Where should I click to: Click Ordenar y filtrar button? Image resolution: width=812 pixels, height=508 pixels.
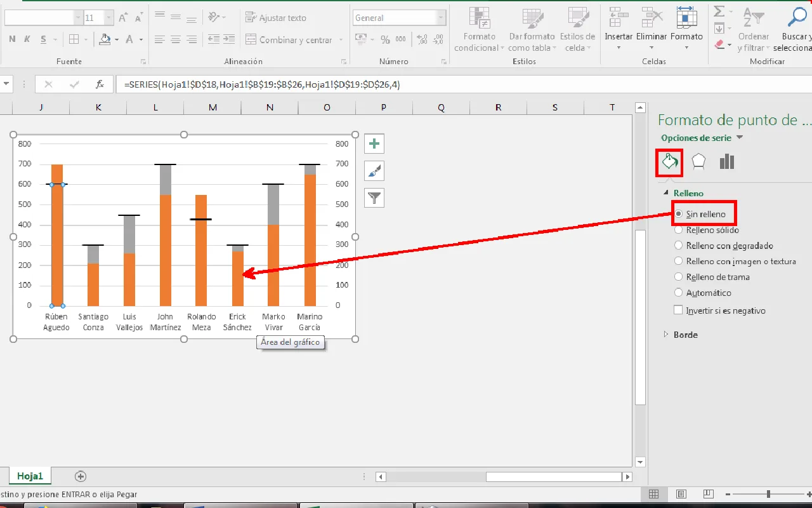click(753, 29)
